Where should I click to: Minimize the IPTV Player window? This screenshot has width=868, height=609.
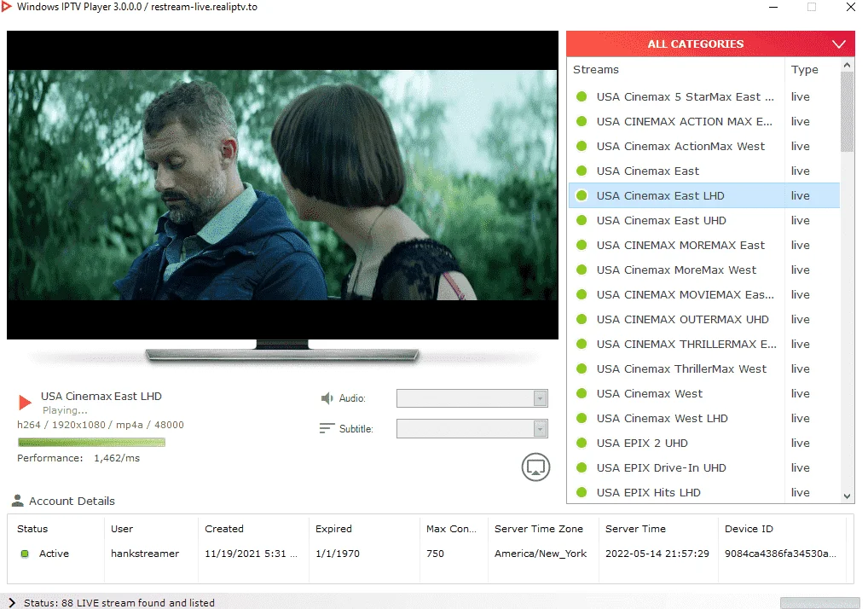(x=773, y=7)
